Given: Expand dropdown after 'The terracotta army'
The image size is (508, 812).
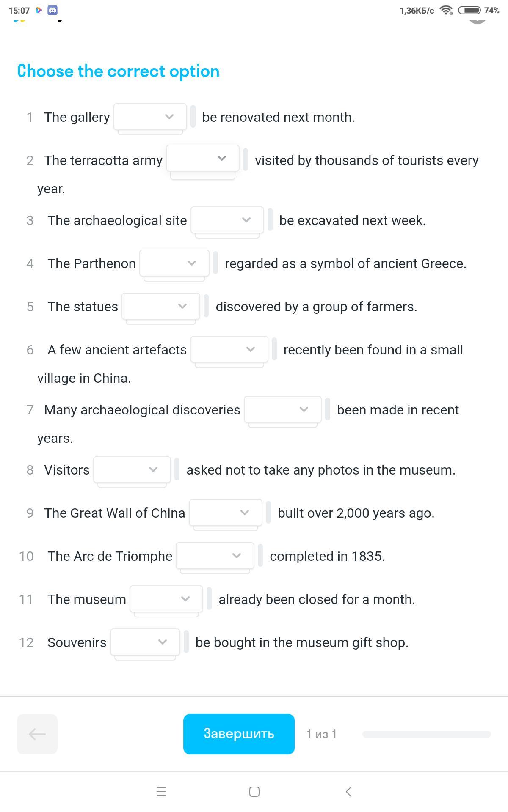Looking at the screenshot, I should (x=203, y=158).
